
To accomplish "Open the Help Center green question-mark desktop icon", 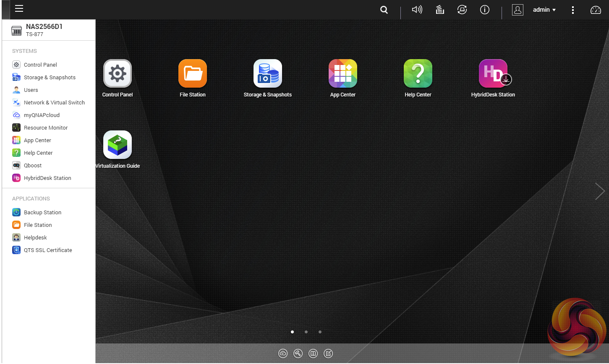I will (418, 73).
